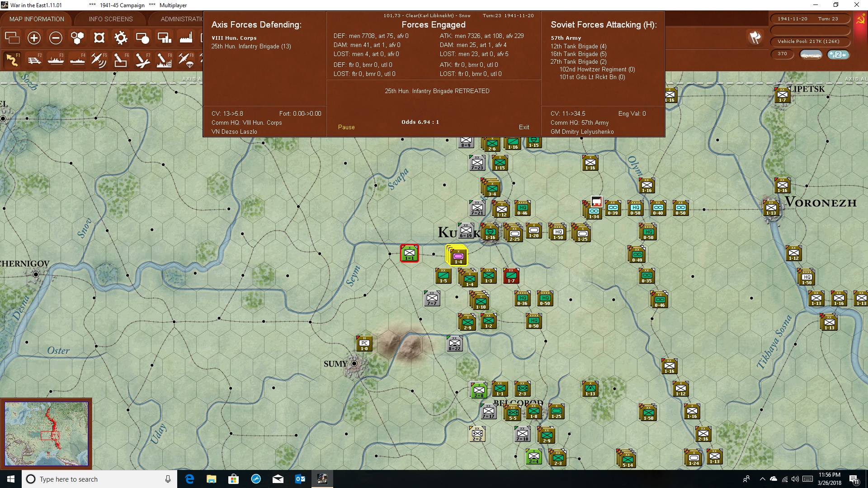Image resolution: width=868 pixels, height=488 pixels.
Task: Click Exit in the combat report
Action: (x=524, y=127)
